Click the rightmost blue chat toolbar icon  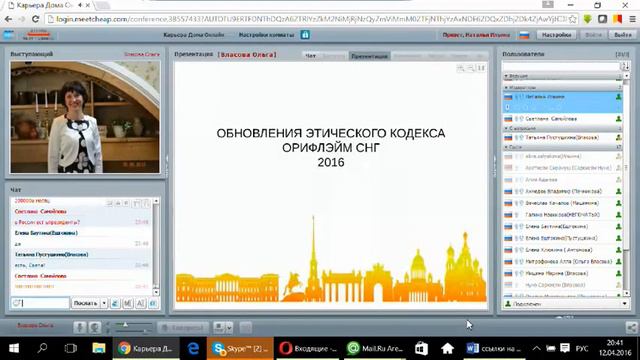pyautogui.click(x=153, y=303)
